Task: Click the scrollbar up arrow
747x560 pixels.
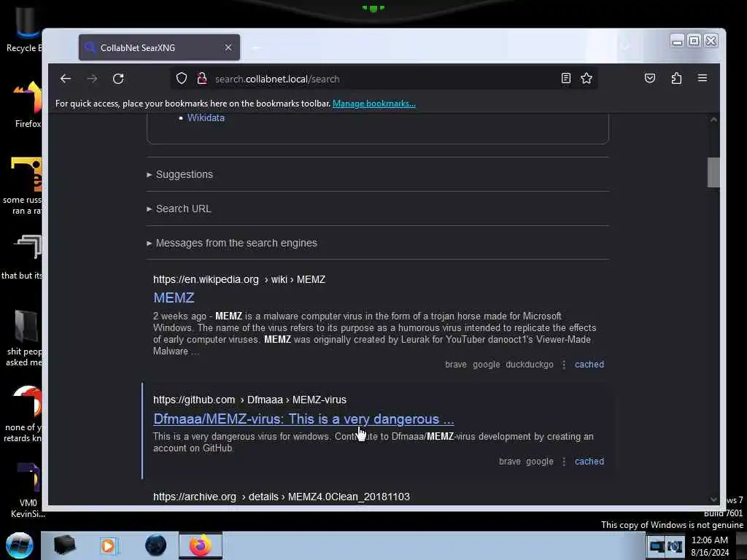Action: [x=713, y=120]
